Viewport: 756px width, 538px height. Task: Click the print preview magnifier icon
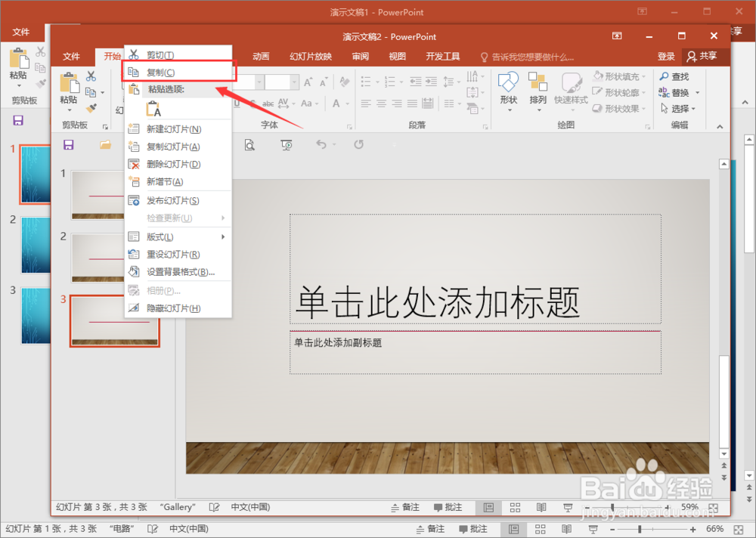click(x=249, y=144)
